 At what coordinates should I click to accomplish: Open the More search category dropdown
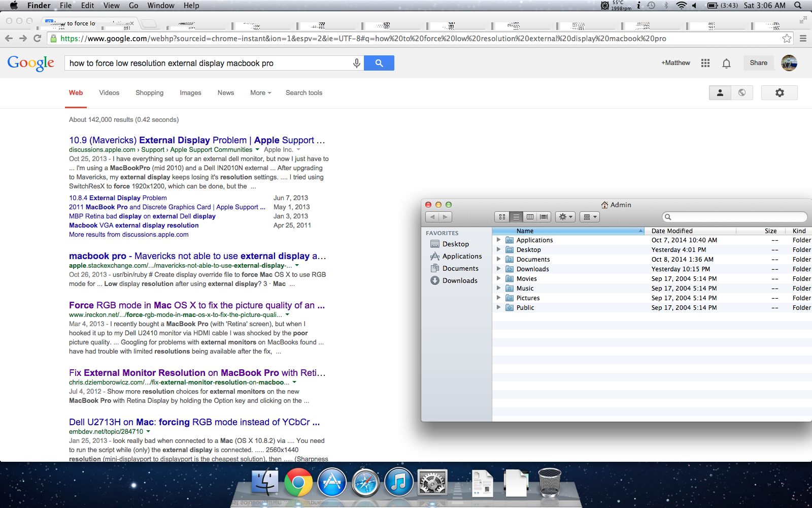[x=261, y=93]
